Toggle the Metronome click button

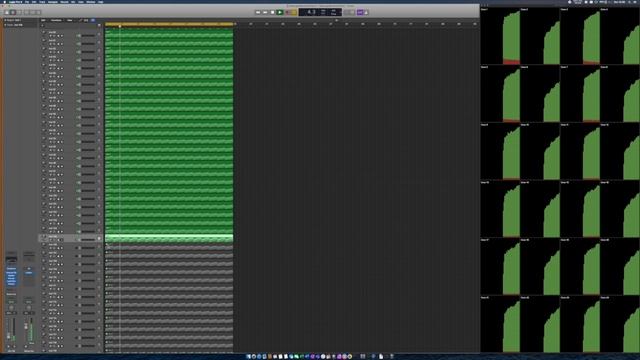tap(366, 12)
